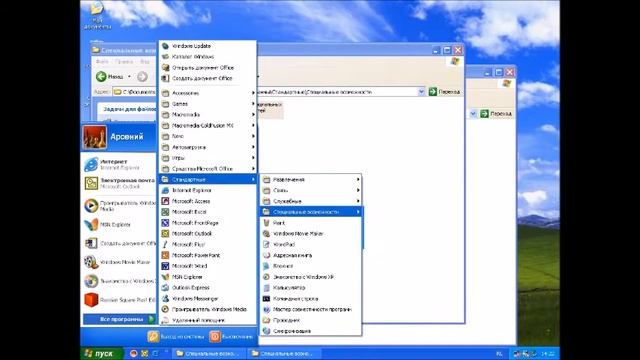Open Outlook Express
Image resolution: width=640 pixels, height=360 pixels.
tap(207, 288)
